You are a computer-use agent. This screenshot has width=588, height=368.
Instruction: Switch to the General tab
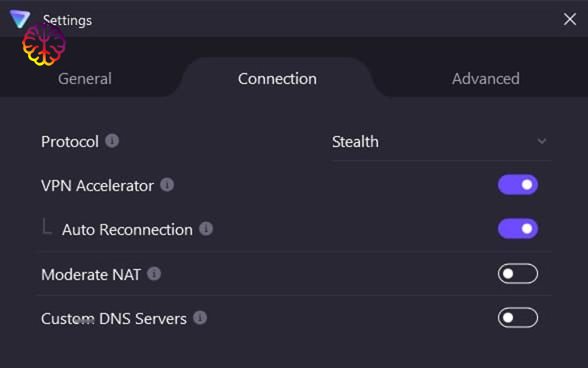tap(85, 79)
